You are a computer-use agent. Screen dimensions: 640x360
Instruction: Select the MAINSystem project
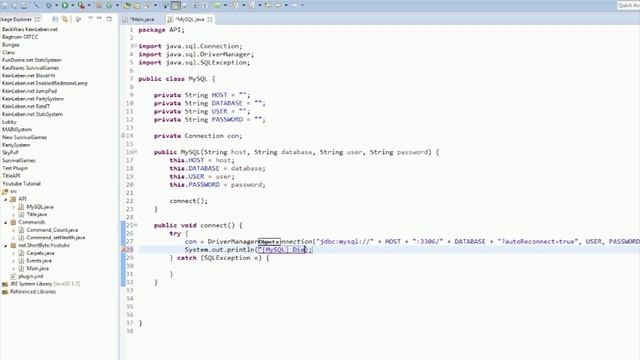coord(17,129)
